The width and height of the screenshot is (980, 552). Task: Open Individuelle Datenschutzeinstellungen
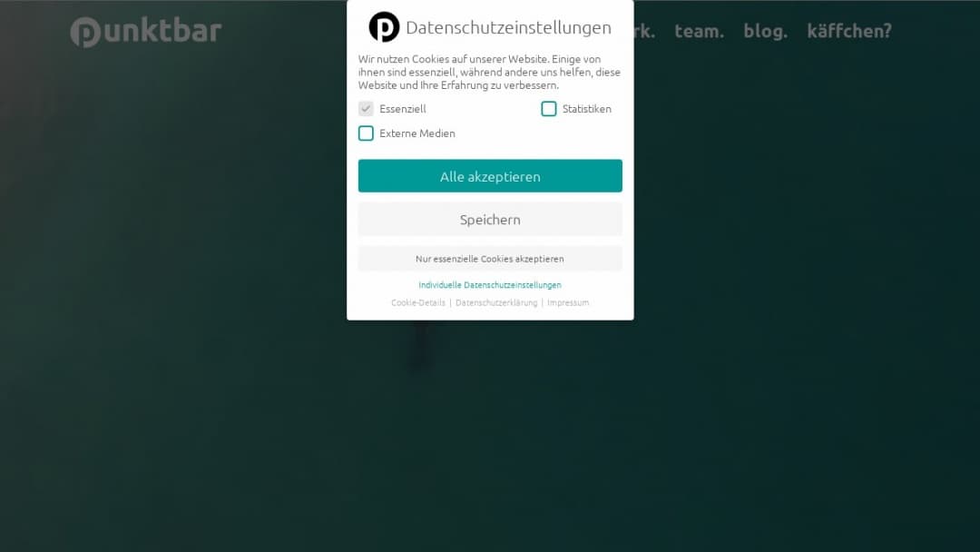point(489,284)
